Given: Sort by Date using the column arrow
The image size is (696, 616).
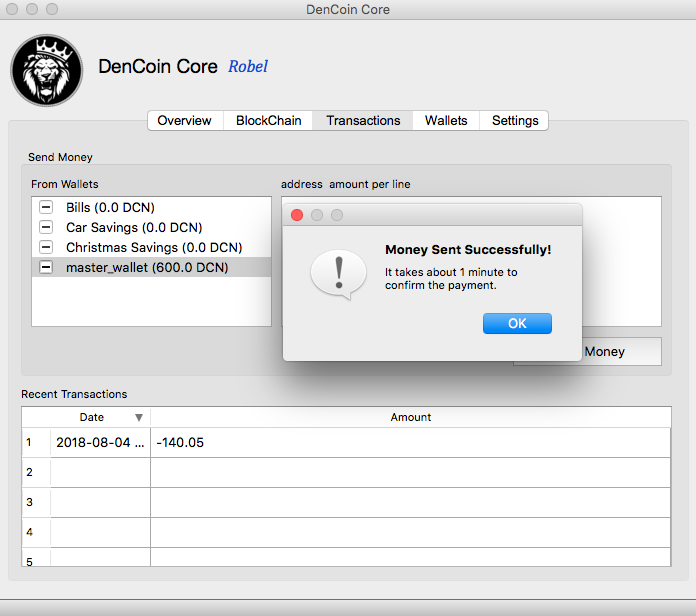Looking at the screenshot, I should click(x=139, y=418).
